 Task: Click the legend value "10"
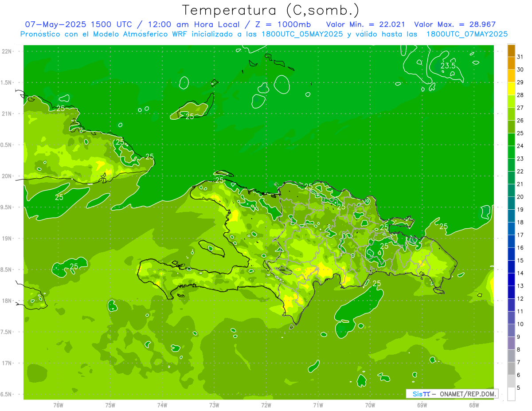520,324
